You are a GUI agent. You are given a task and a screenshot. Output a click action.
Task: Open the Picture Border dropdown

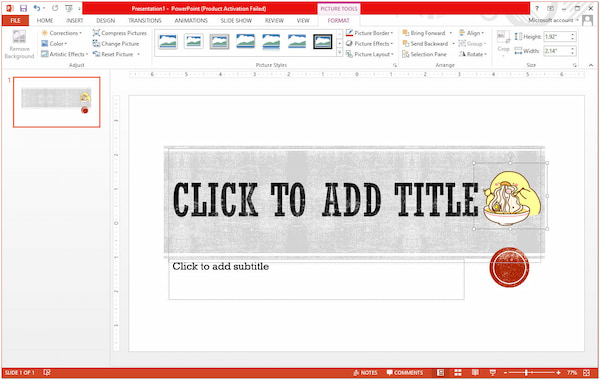(370, 33)
